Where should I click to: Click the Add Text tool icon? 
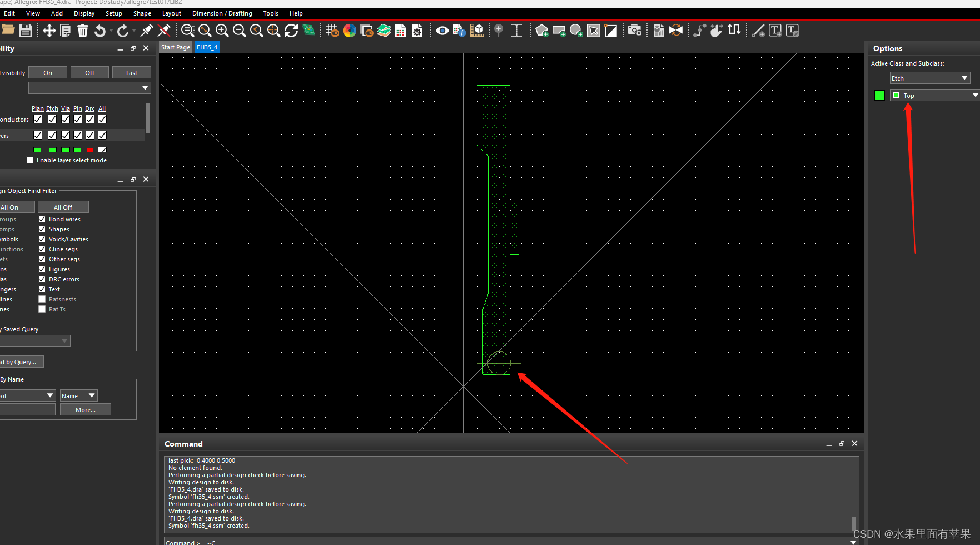coord(775,31)
